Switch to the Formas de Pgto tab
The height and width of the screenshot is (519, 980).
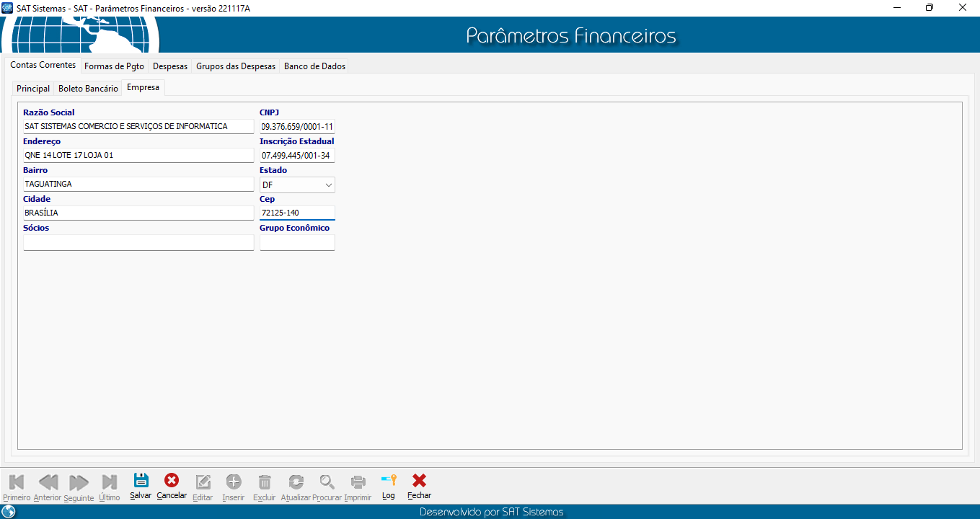coord(114,66)
